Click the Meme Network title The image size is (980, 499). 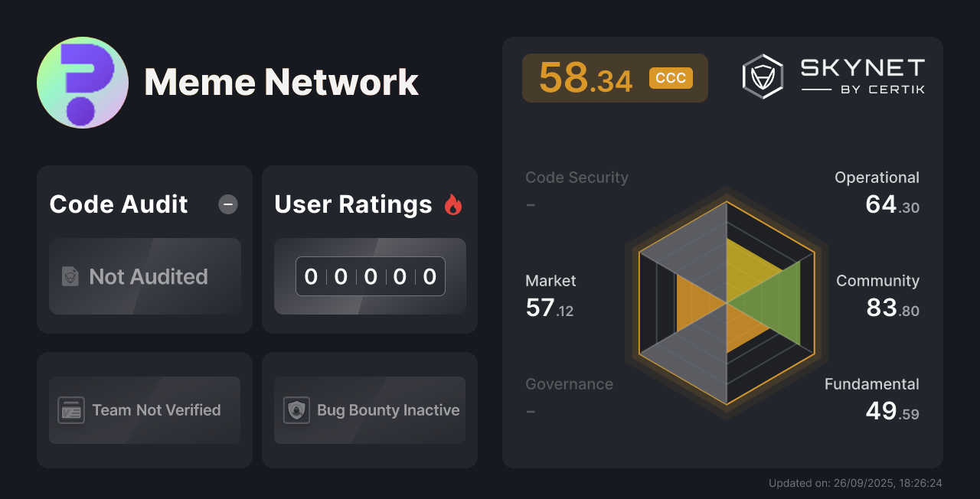pos(282,82)
